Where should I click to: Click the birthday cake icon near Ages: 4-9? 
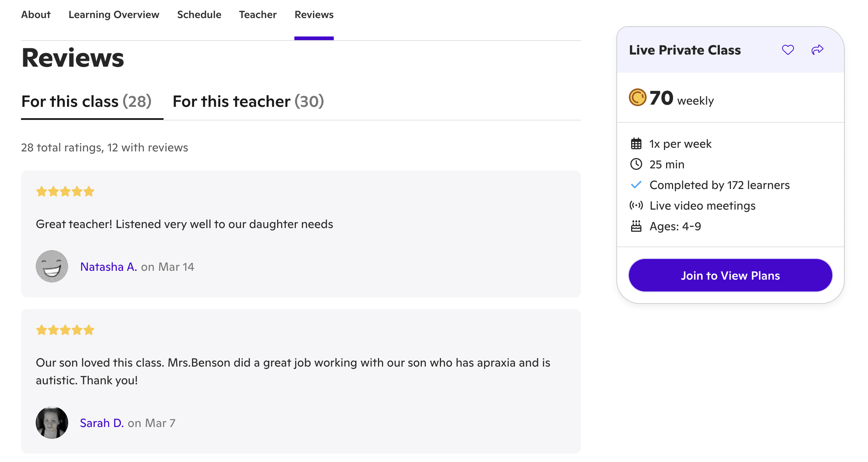point(636,226)
